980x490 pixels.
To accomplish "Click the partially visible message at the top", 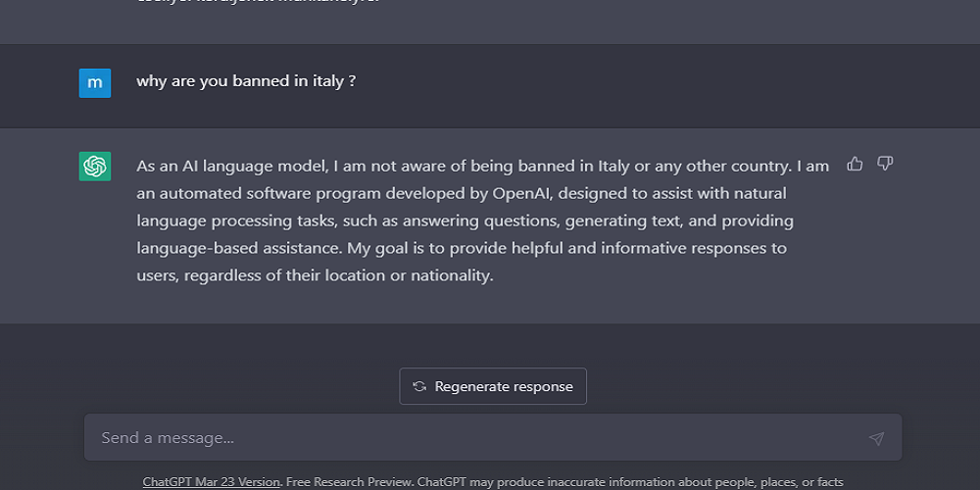I will [258, 2].
